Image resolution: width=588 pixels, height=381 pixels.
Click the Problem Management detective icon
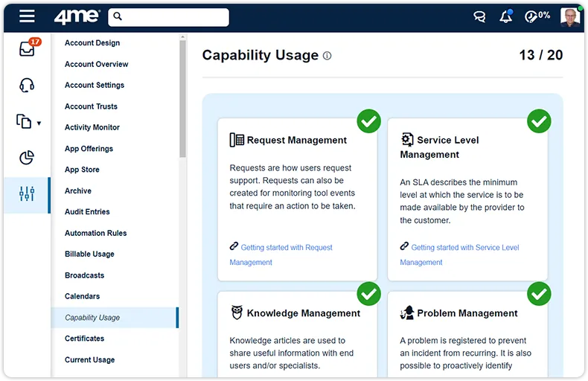click(x=407, y=313)
